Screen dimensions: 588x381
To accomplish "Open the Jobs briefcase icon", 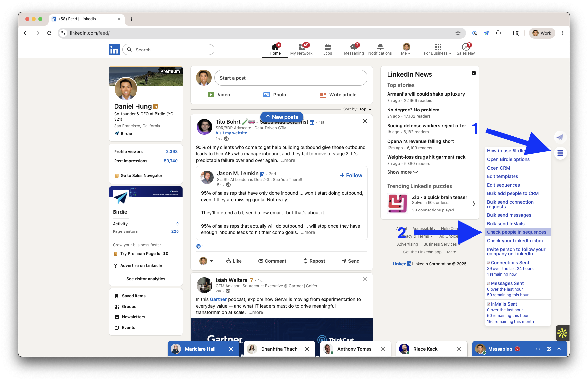I will (x=327, y=50).
